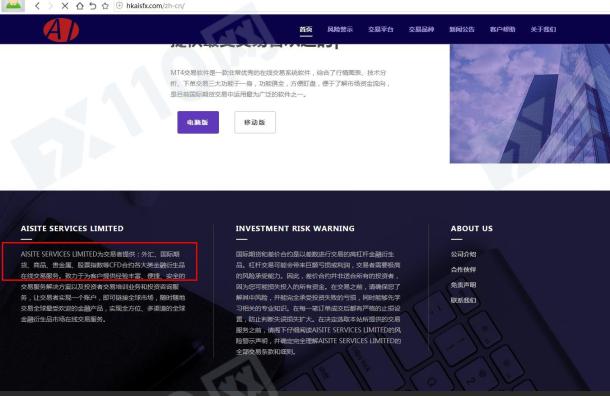Click the AISITE SERVICES LIMITED footer heading
610x396 pixels.
[72, 229]
